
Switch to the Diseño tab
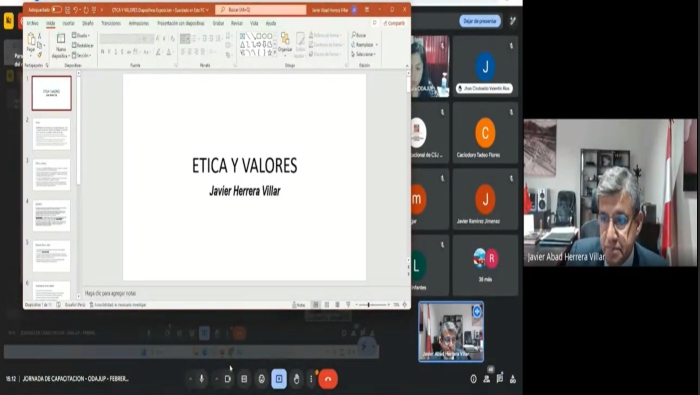pos(88,23)
